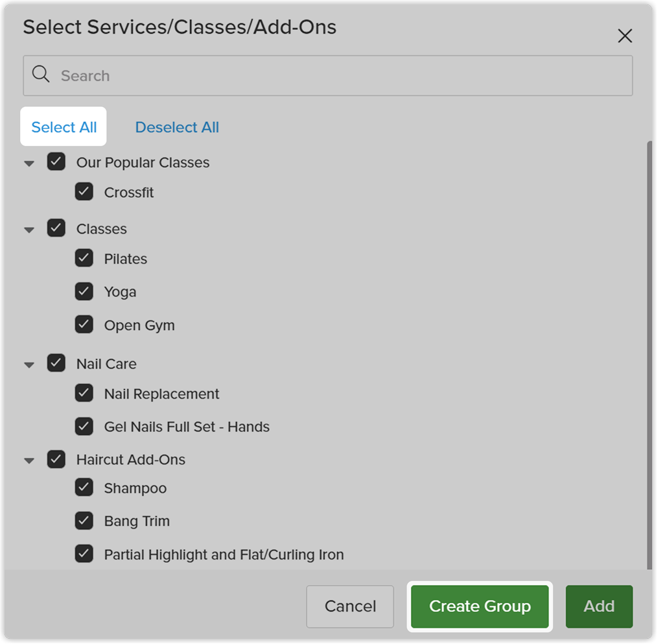Viewport: 658px width, 644px height.
Task: Click the Deselect All link
Action: [177, 126]
